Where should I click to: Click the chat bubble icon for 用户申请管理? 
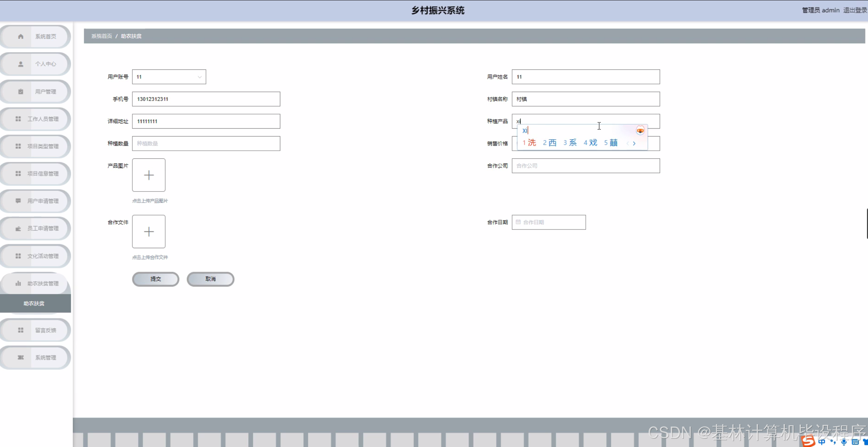(x=18, y=201)
